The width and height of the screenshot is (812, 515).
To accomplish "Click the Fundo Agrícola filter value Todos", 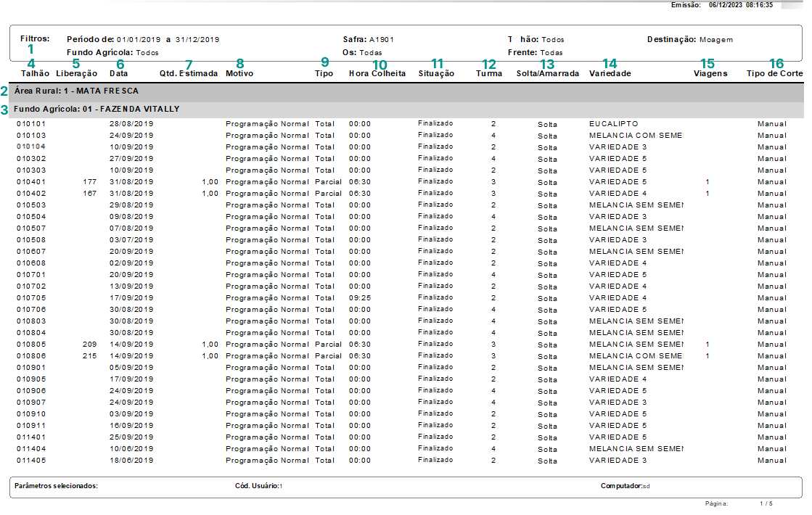I will [x=147, y=53].
